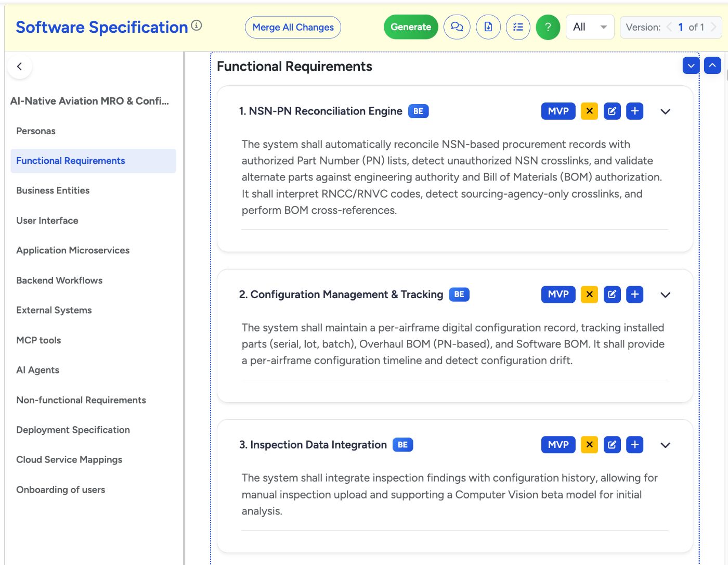The image size is (728, 565).
Task: Open the AI Agents section in sidebar
Action: pyautogui.click(x=37, y=370)
